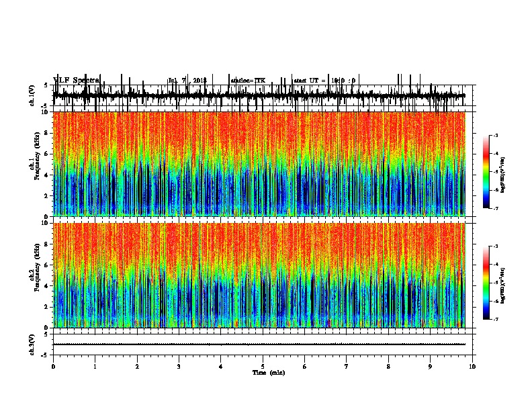Click the ch.3 flat voltage trace
Image resolution: width=532 pixels, height=411 pixels.
pos(259,345)
